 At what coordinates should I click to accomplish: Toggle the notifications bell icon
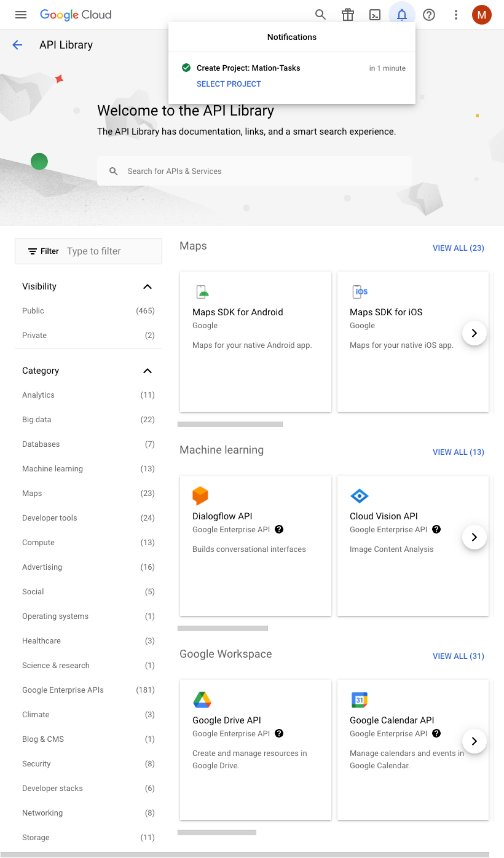click(x=402, y=15)
